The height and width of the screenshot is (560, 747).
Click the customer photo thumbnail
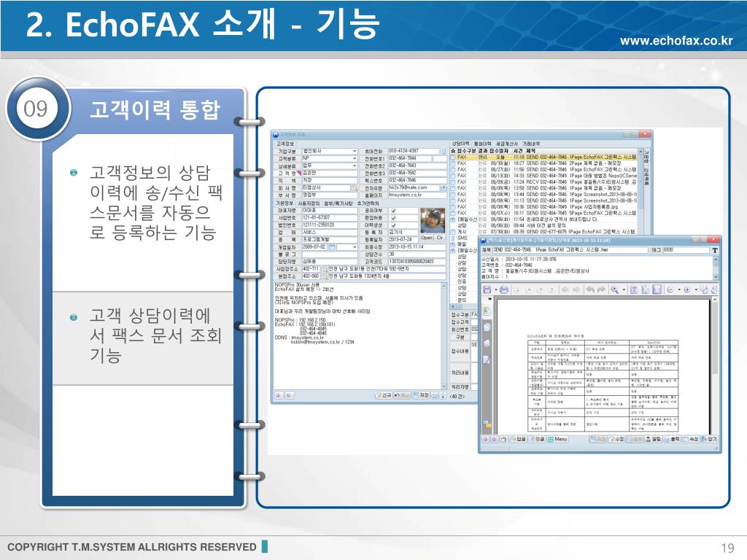(x=433, y=220)
